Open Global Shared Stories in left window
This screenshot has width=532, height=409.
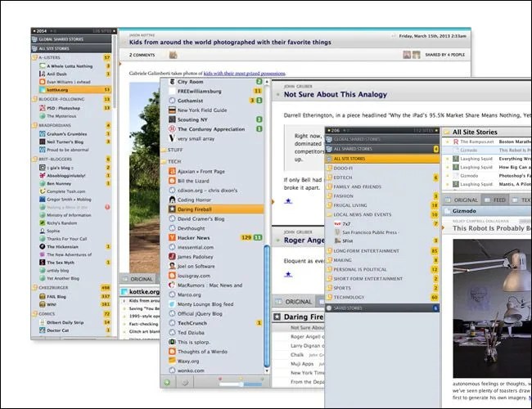pyautogui.click(x=71, y=39)
